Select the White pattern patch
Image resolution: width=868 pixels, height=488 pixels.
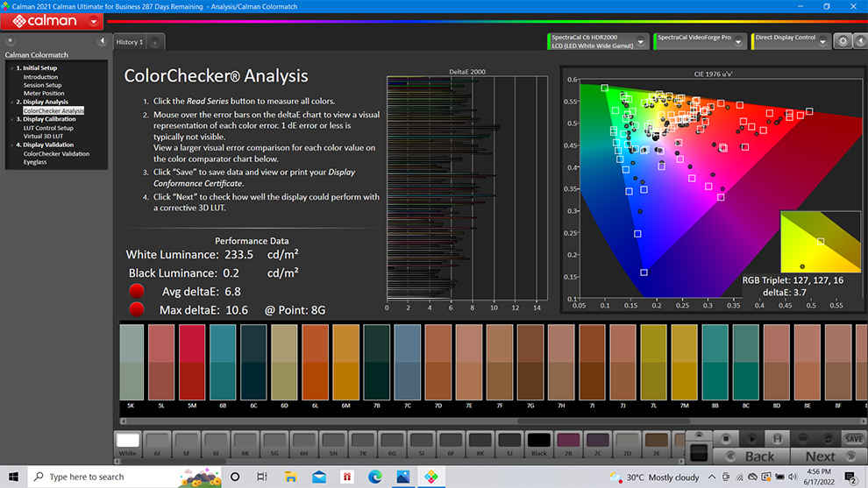click(128, 444)
